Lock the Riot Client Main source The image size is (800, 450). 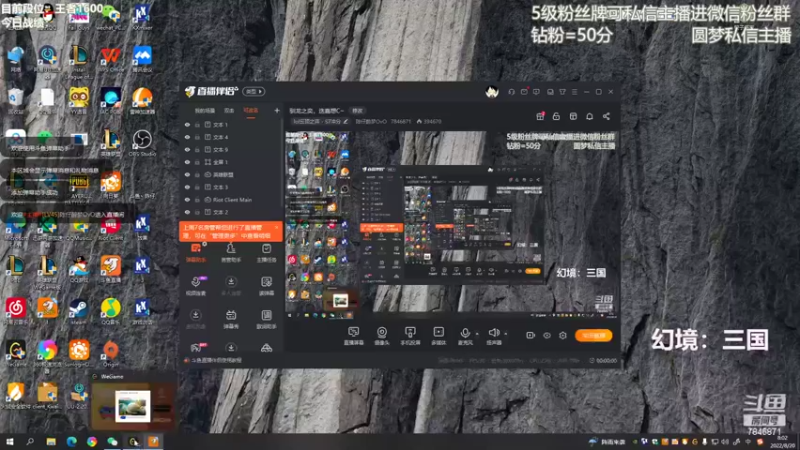[197, 200]
